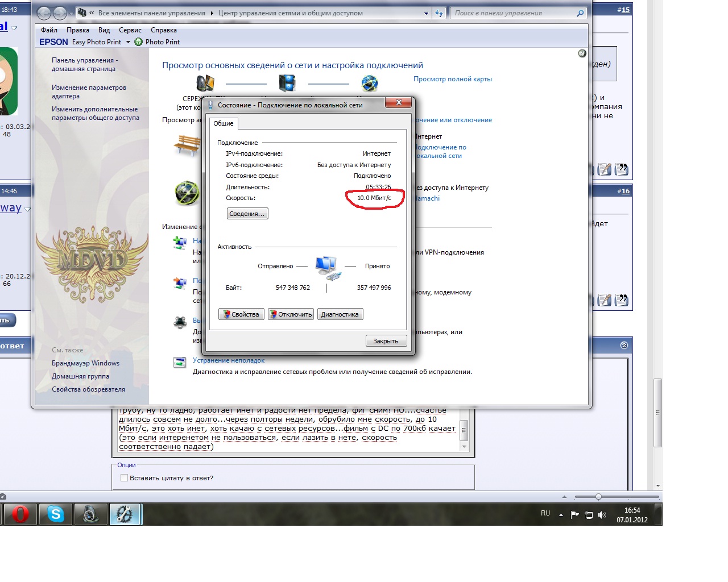This screenshot has width=728, height=582.
Task: Click the control panel search field
Action: coord(513,13)
